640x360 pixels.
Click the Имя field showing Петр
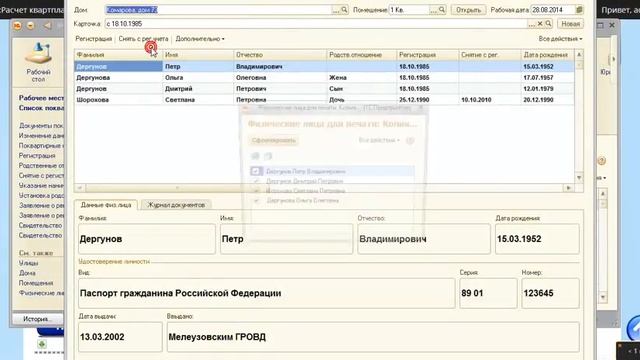click(286, 239)
